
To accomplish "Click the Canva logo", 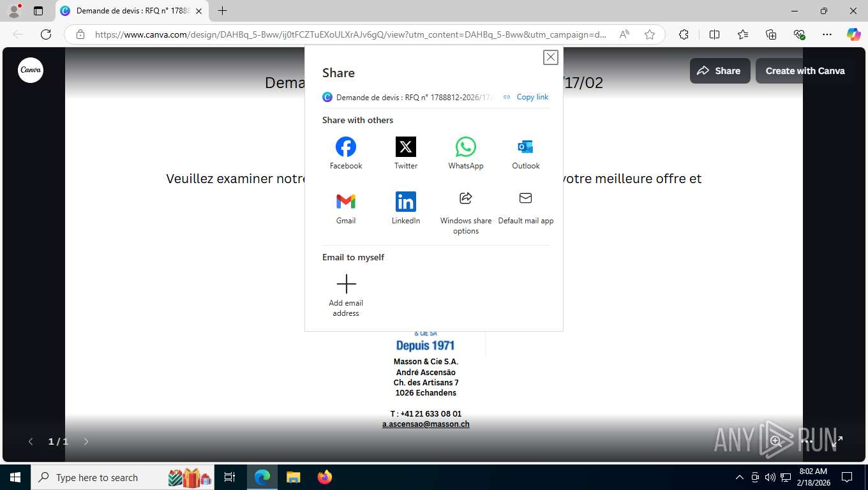I will tap(31, 70).
